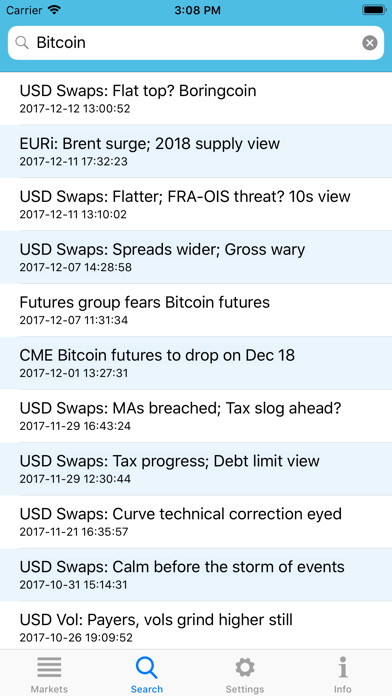The height and width of the screenshot is (696, 392).
Task: Open 'CME Bitcoin futures to drop' article
Action: 196,363
